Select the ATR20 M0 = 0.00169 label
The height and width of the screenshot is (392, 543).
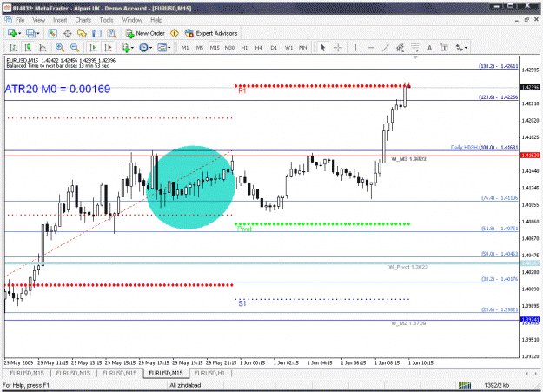click(57, 89)
